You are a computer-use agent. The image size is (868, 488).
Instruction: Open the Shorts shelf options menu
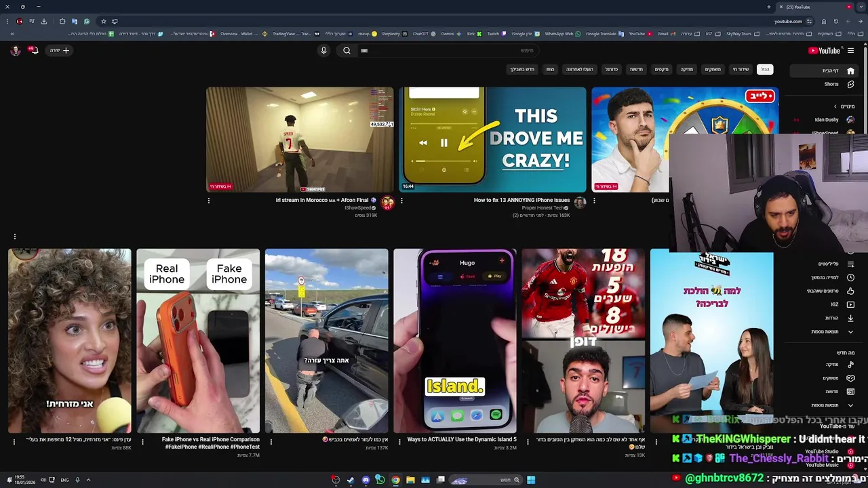[x=14, y=237]
